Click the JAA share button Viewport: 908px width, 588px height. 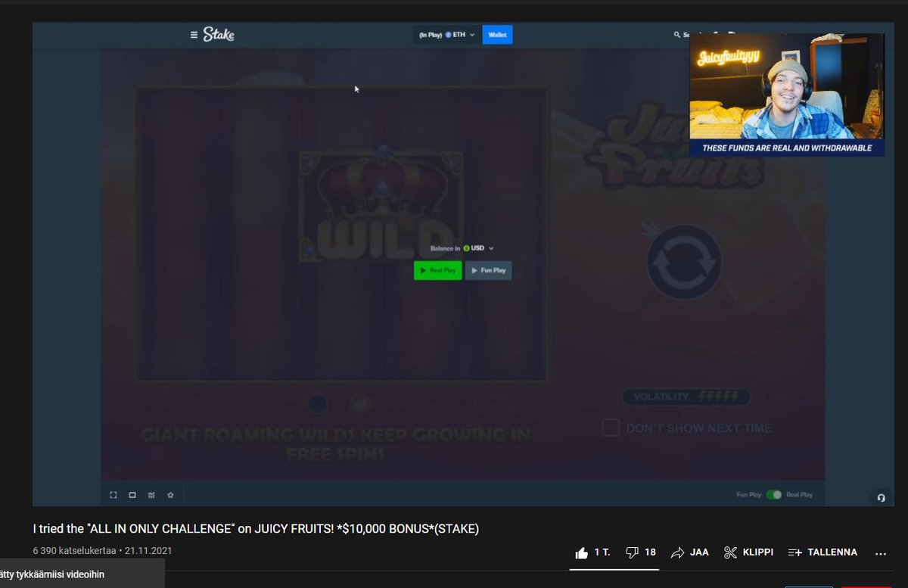pos(689,552)
